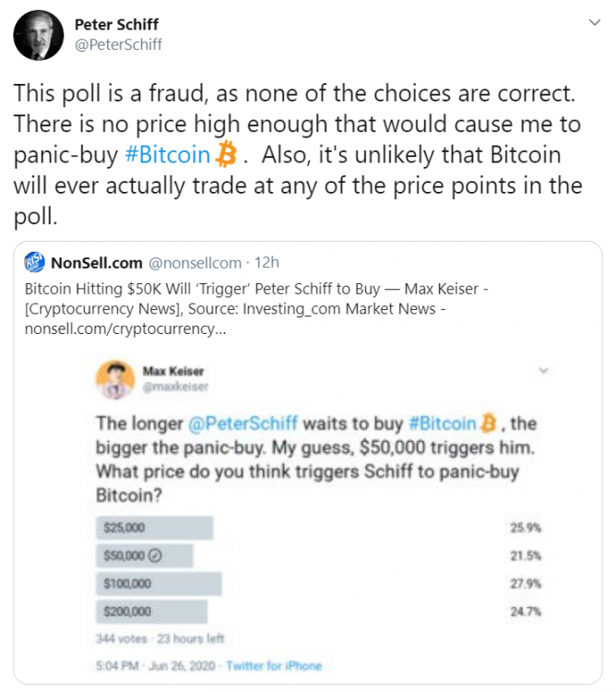Click the checkmark on the $50,000 option

[155, 555]
